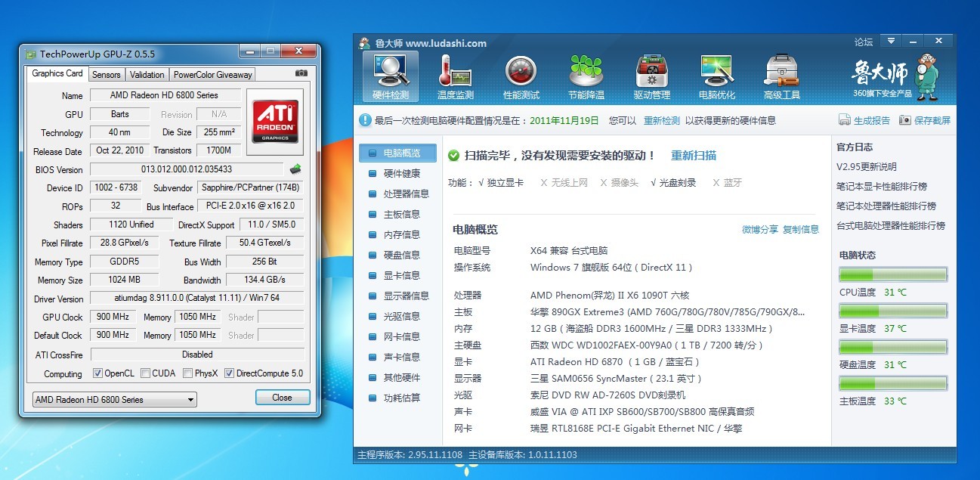Viewport: 980px width, 480px height.
Task: Toggle the OpenCL checkbox
Action: coord(97,373)
